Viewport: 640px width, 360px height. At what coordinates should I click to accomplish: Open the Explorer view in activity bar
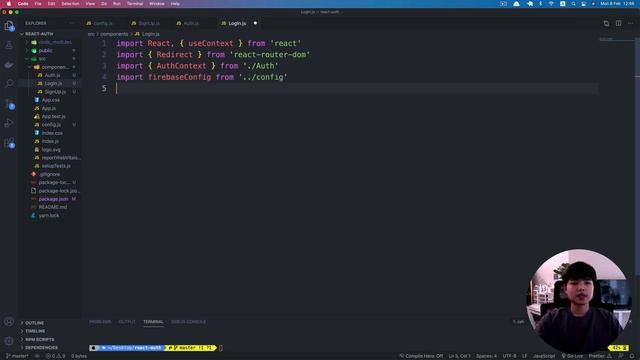coord(9,26)
